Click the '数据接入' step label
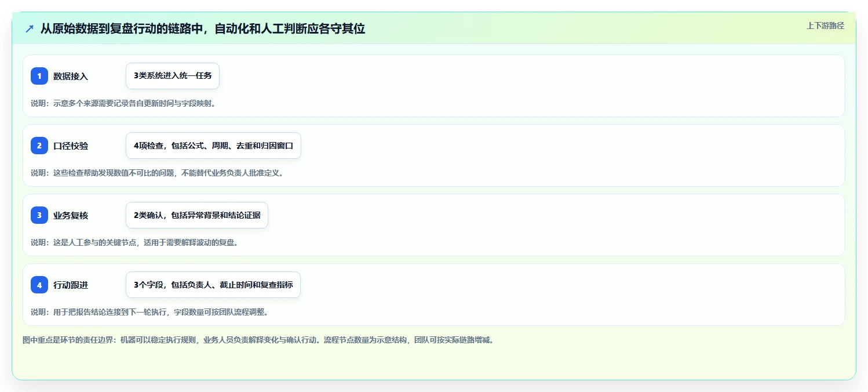 (71, 76)
